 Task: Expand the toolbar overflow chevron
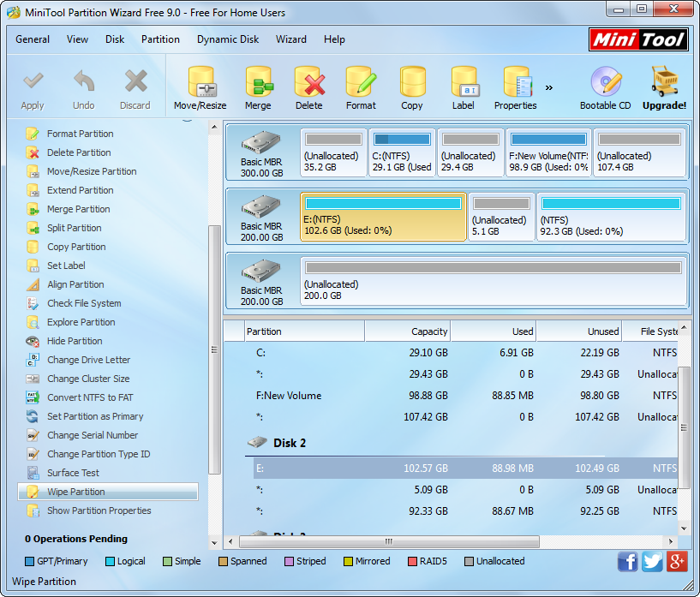tap(549, 87)
